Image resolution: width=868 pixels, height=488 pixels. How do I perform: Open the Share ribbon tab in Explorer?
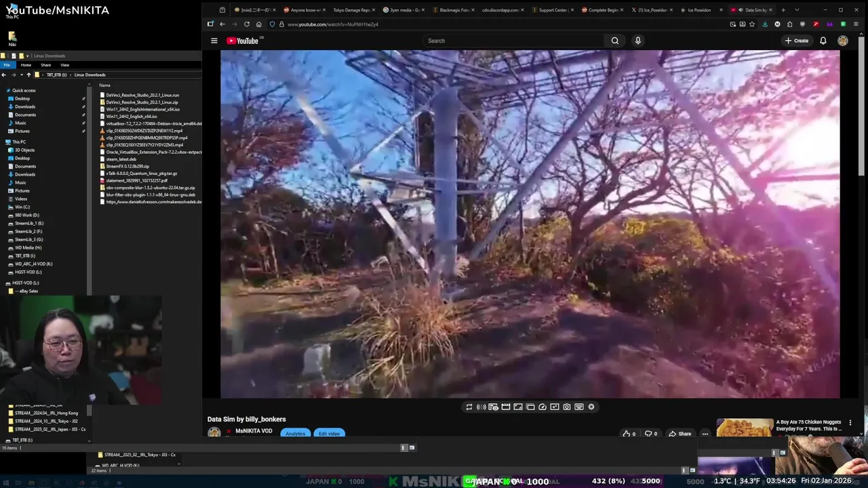pyautogui.click(x=45, y=65)
